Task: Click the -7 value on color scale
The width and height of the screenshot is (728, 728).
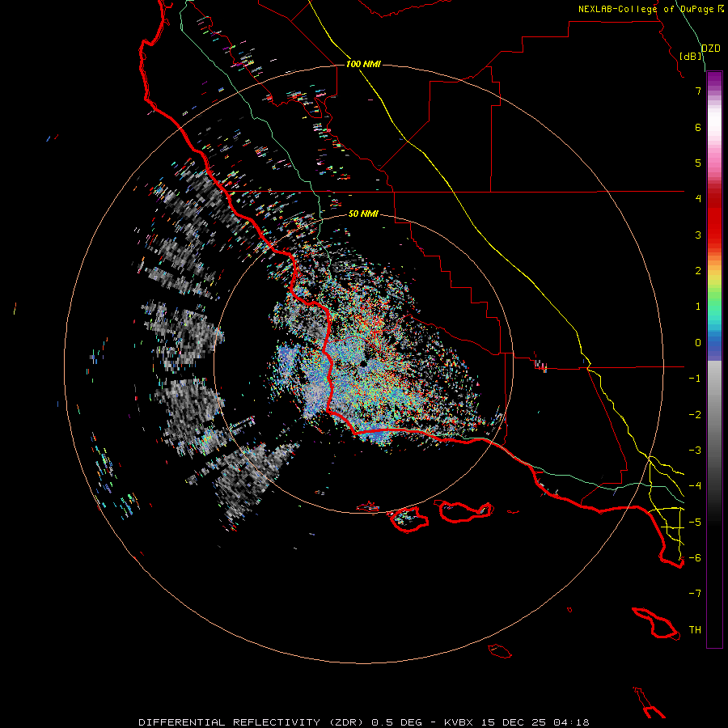Action: coord(695,594)
